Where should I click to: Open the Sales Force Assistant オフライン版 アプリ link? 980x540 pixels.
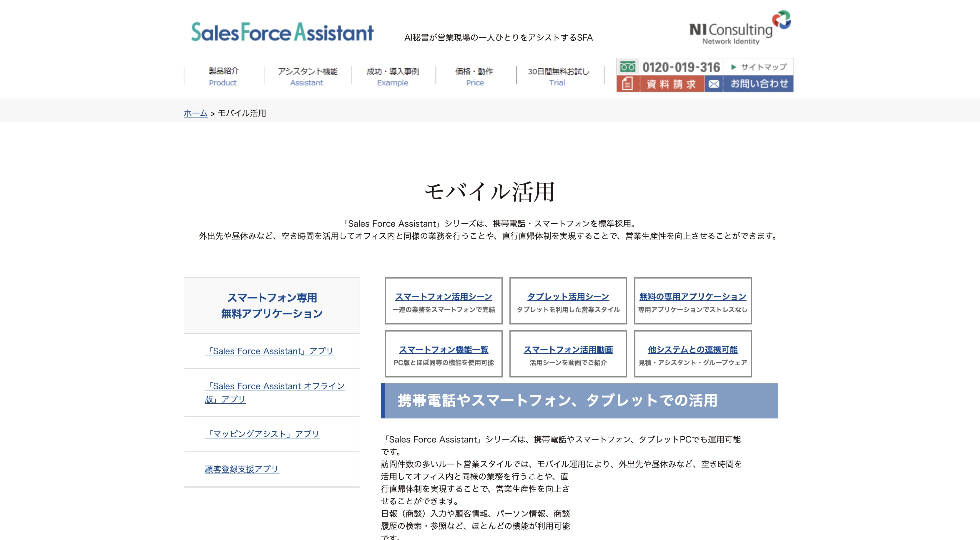coord(275,392)
